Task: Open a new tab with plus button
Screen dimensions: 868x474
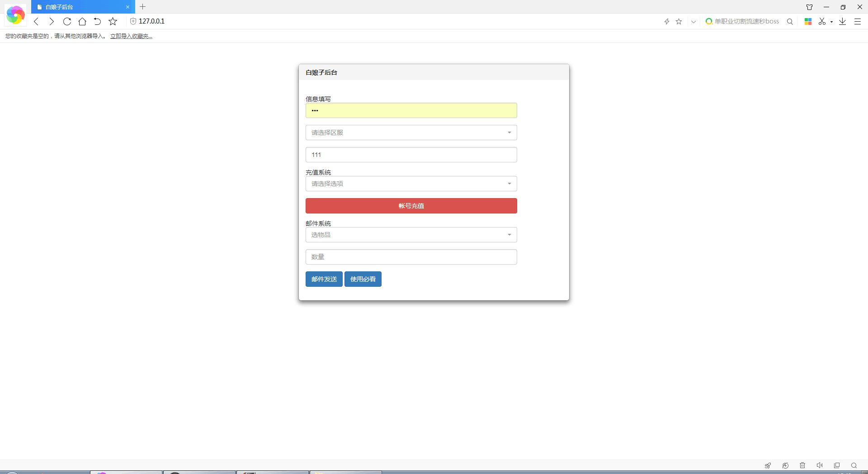Action: tap(143, 7)
